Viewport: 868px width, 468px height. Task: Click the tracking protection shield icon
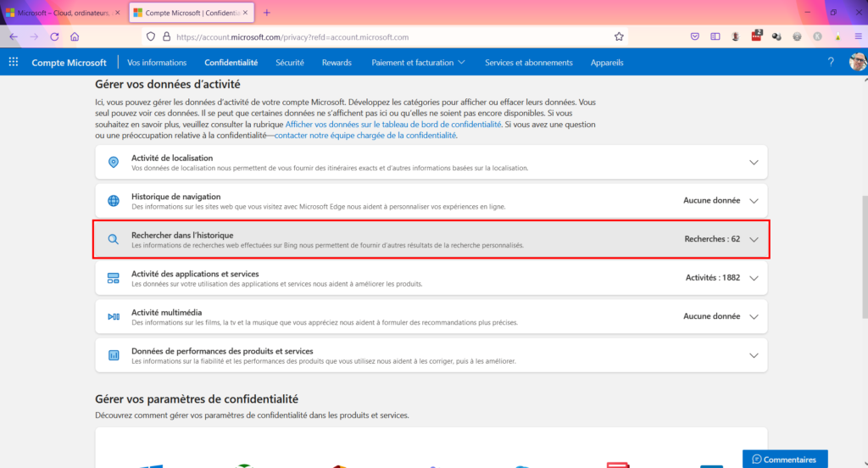point(151,37)
